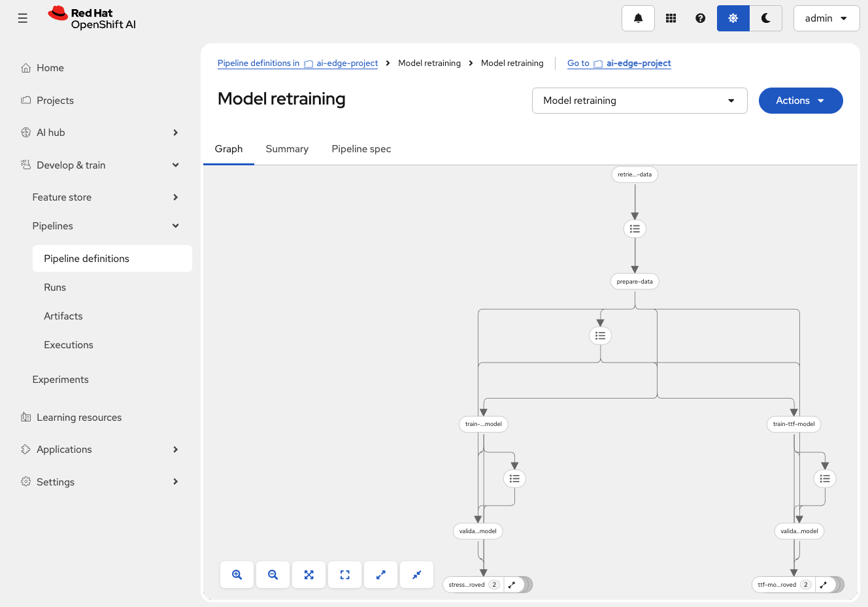Follow the Go to ai-edge-project link

click(619, 63)
